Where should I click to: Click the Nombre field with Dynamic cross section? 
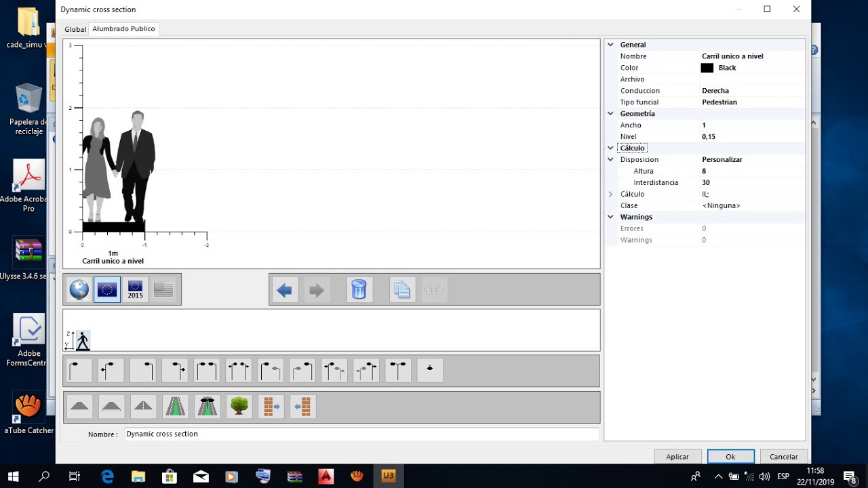coord(362,434)
